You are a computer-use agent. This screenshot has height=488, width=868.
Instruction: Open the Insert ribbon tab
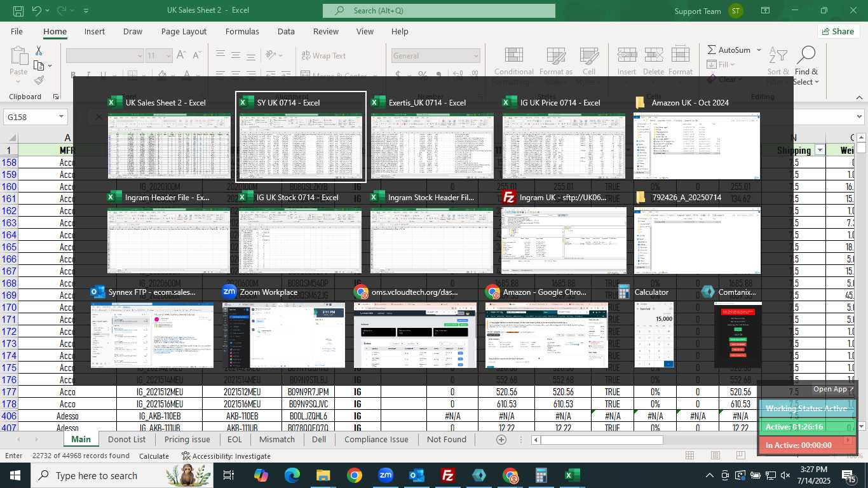pos(95,31)
